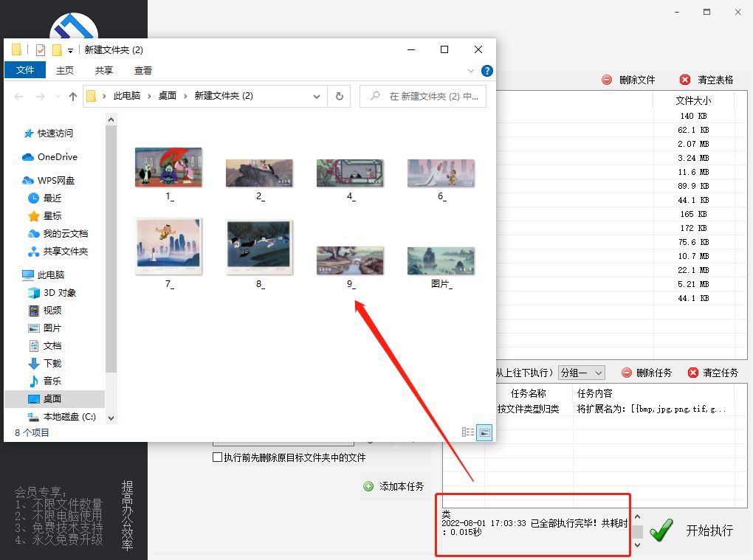Select 此电脑 in navigation pane
The height and width of the screenshot is (560, 753).
50,275
